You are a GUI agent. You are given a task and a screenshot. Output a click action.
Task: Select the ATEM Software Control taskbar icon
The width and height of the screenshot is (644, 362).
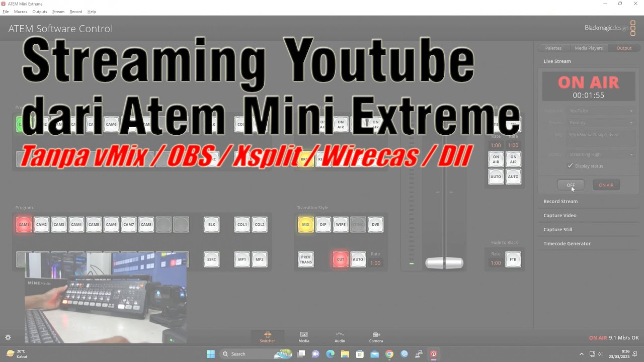click(x=433, y=354)
